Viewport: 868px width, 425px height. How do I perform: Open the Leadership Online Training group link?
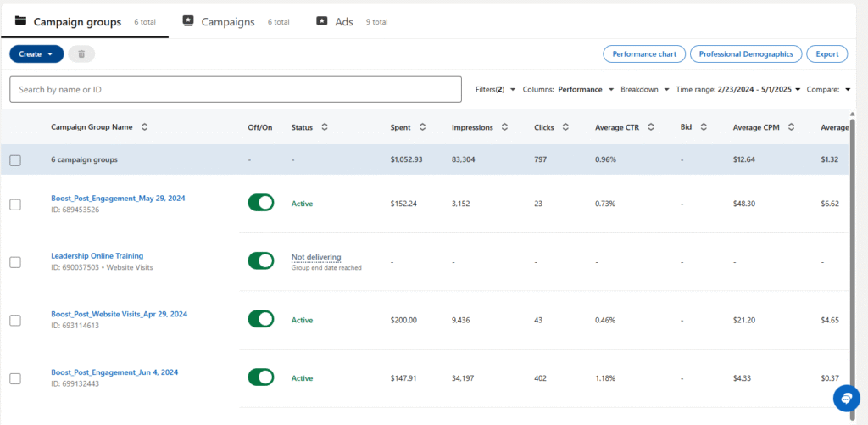coord(97,256)
